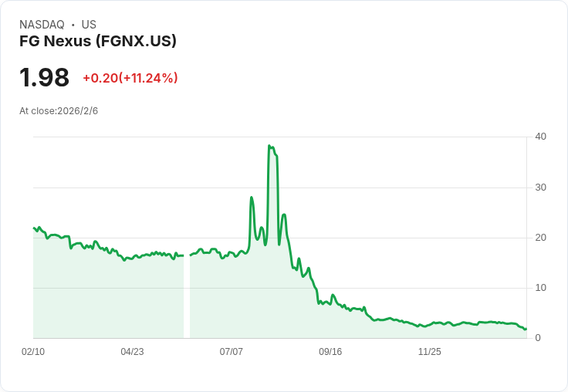Click the 10 value on price axis
568x392 pixels.
(541, 288)
